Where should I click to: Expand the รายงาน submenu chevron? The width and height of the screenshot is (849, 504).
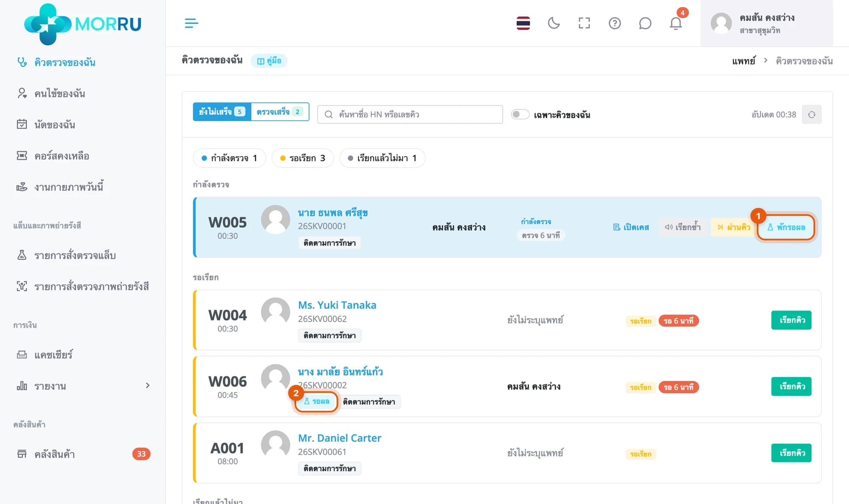(x=148, y=386)
